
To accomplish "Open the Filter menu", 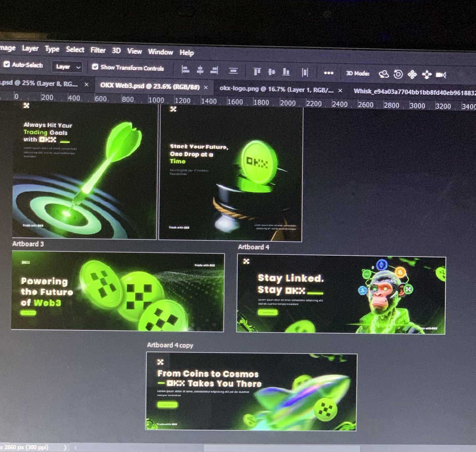I will coord(98,50).
